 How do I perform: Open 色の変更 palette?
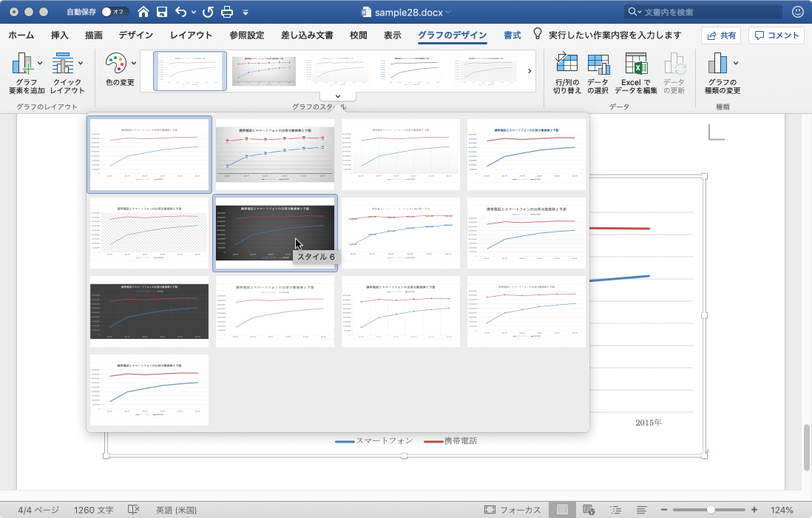point(120,70)
